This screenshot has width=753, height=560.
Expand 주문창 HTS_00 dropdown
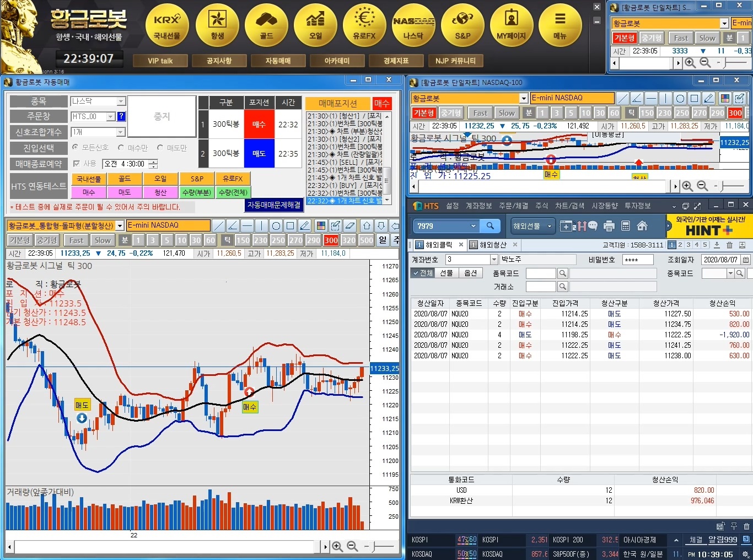pyautogui.click(x=111, y=116)
